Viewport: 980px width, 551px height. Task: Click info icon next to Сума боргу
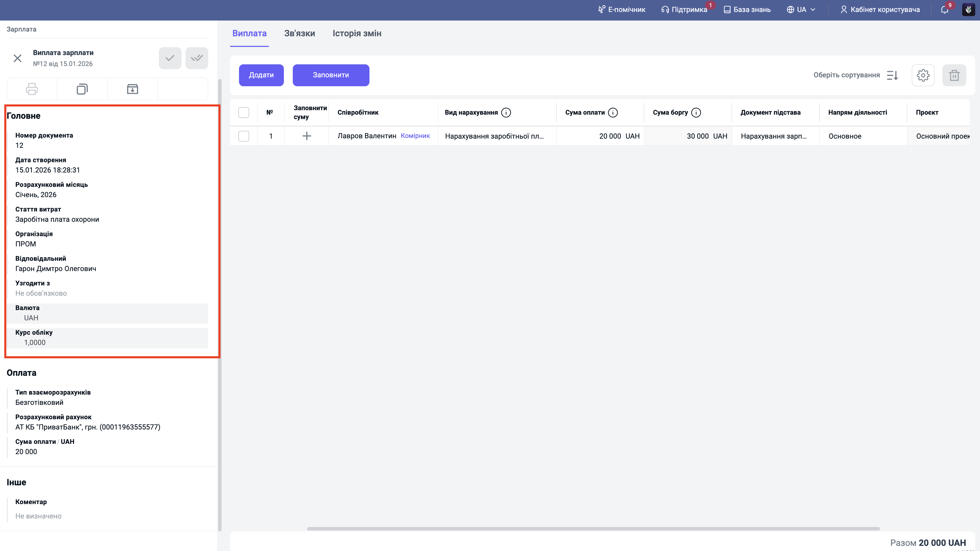(696, 113)
